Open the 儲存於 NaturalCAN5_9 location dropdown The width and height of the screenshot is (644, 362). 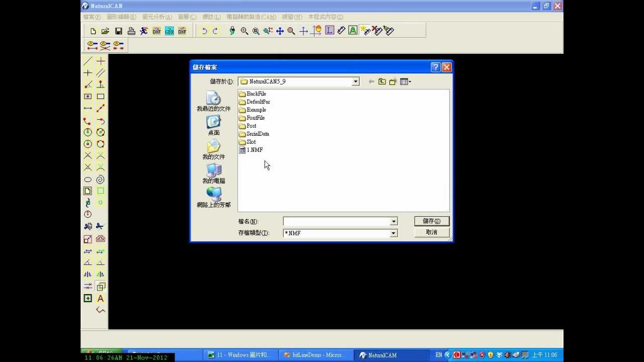pyautogui.click(x=356, y=81)
